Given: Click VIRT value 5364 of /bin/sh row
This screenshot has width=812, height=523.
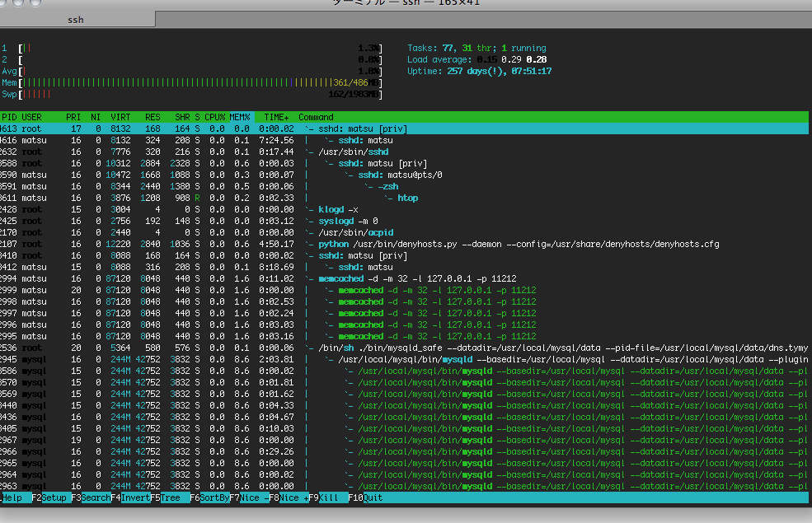Looking at the screenshot, I should pos(120,348).
